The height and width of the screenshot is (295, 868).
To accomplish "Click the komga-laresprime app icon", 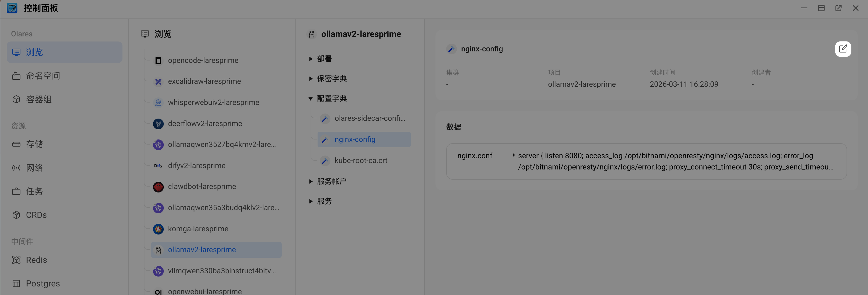I will click(x=158, y=229).
